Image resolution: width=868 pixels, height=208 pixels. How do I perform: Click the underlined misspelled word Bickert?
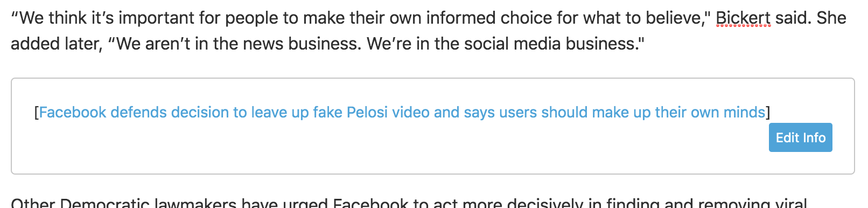tap(743, 18)
